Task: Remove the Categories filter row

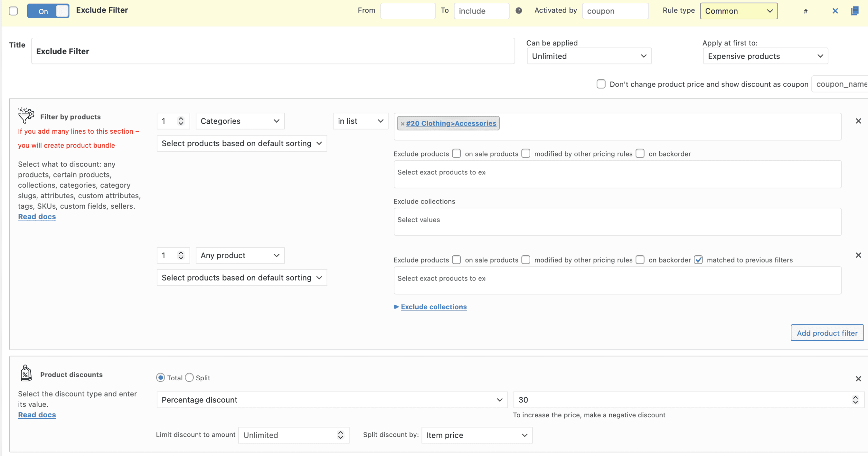Action: 858,120
